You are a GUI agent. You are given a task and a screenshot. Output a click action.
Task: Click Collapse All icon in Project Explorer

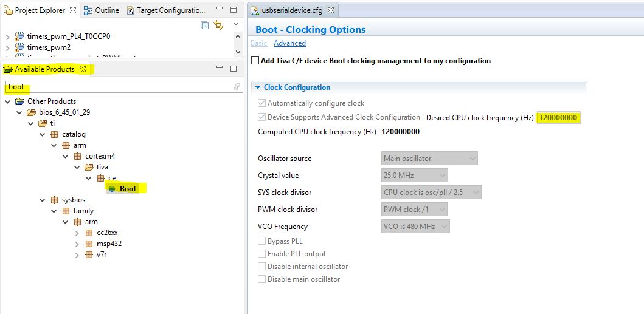pos(205,25)
